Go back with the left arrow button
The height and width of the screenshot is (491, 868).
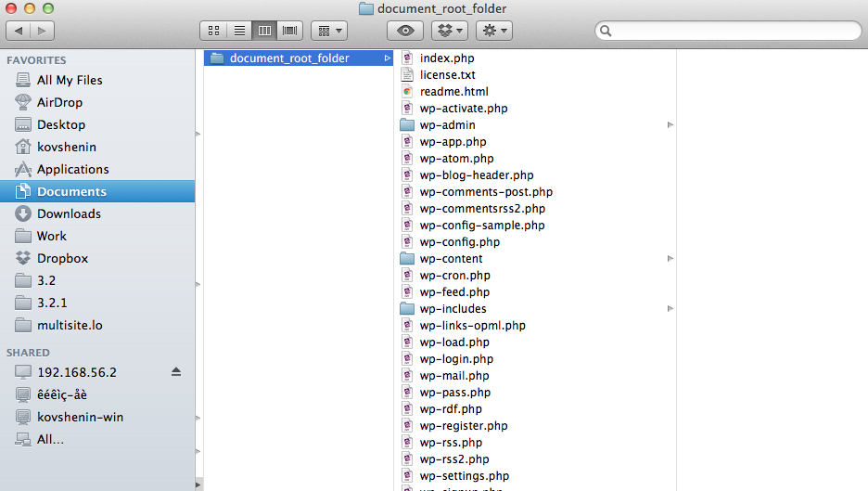click(19, 31)
